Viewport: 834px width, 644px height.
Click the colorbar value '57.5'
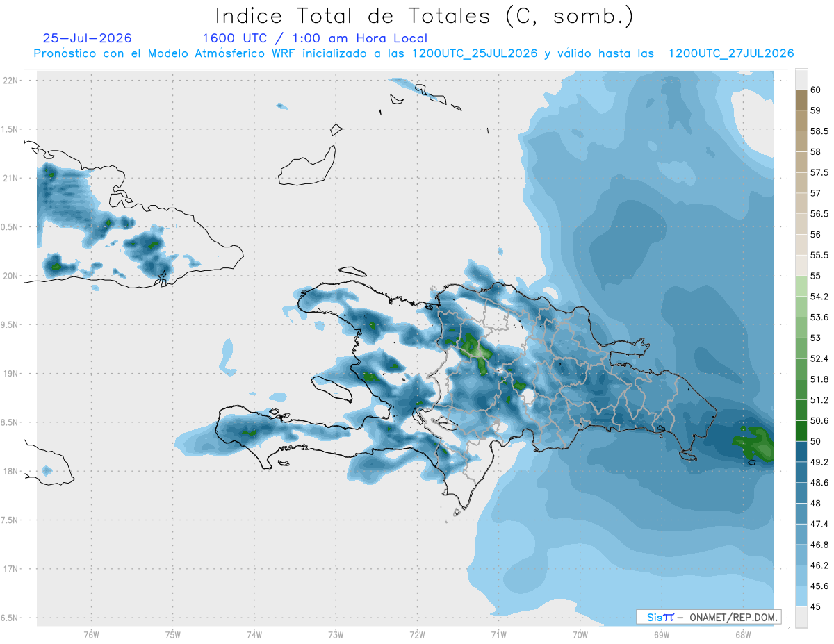pyautogui.click(x=819, y=172)
